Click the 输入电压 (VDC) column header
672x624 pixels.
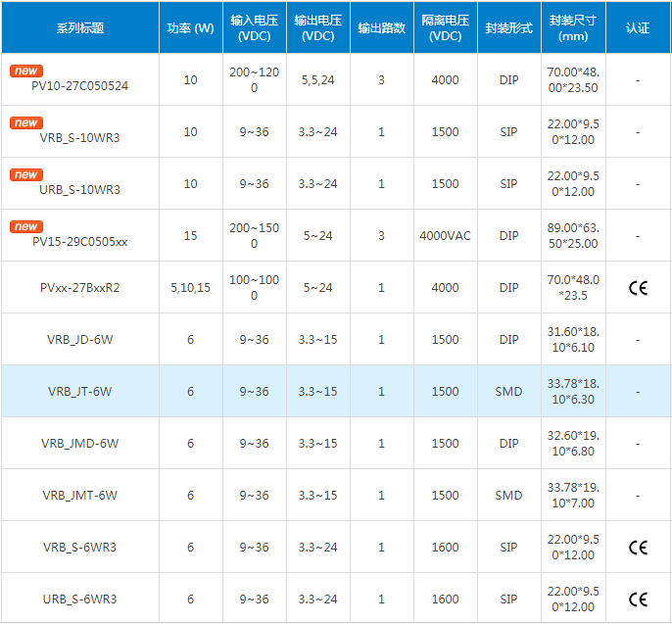[255, 28]
